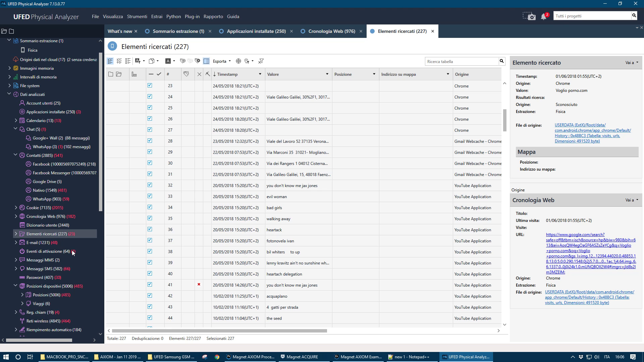Image resolution: width=644 pixels, height=362 pixels.
Task: Click the first list view icon in toolbar
Action: pos(110,61)
